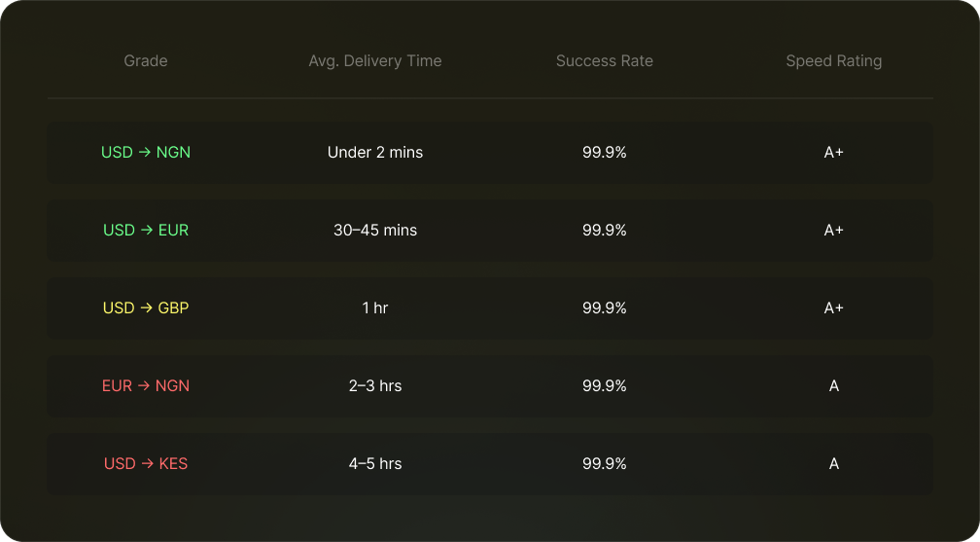Click the 99.9% success rate in USD → EUR row
Image resolution: width=980 pixels, height=542 pixels.
[605, 230]
